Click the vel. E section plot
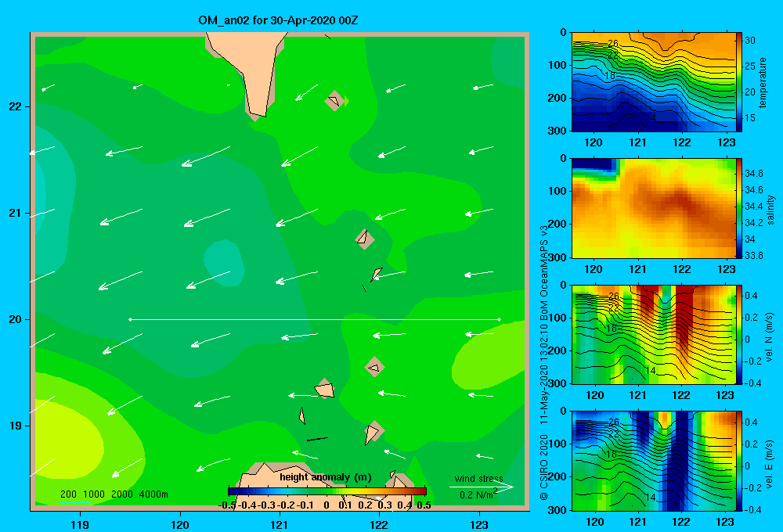Viewport: 783px width, 532px height. [x=654, y=461]
